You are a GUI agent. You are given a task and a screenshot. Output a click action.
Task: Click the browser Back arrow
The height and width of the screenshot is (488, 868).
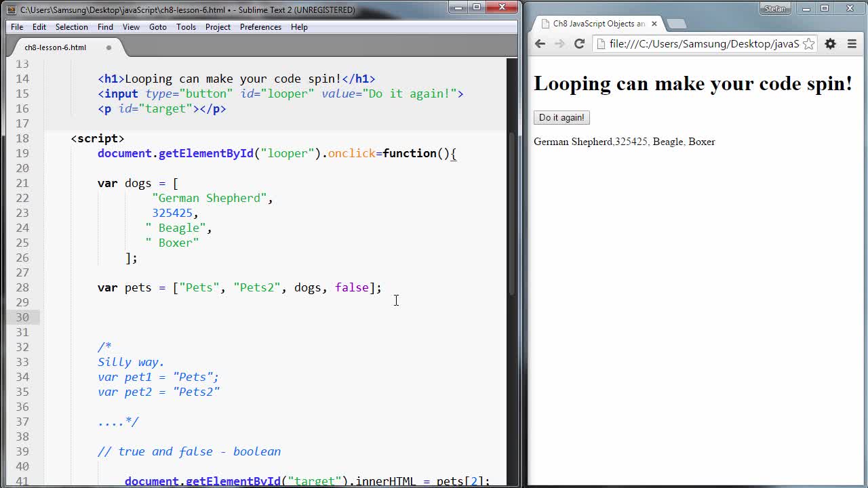(x=540, y=43)
